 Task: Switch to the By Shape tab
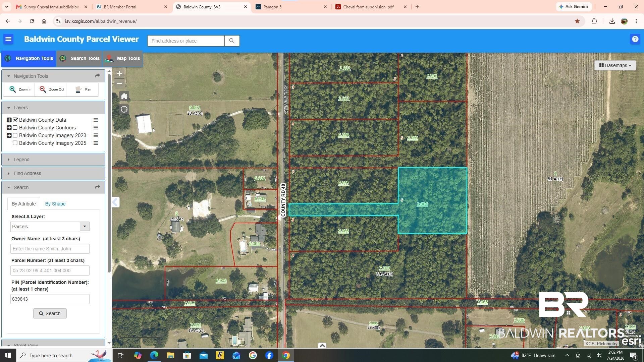coord(55,204)
